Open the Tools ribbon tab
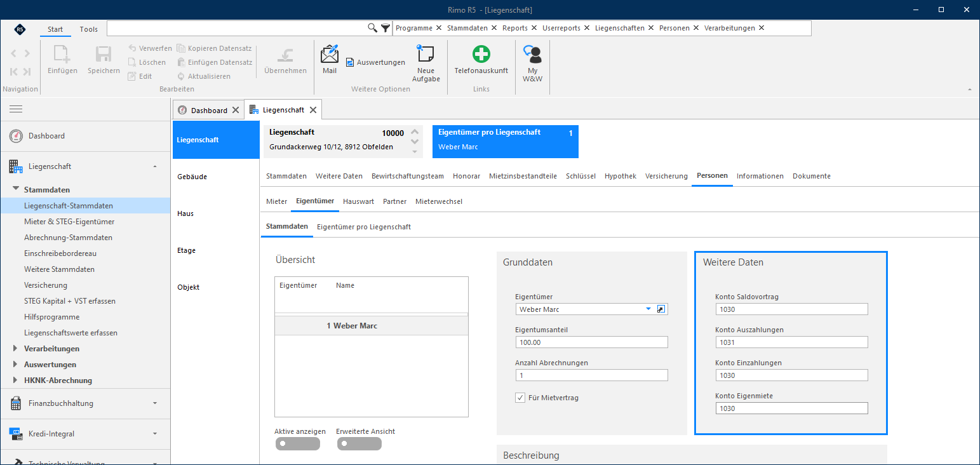Screen dimensions: 980x465 (x=89, y=29)
